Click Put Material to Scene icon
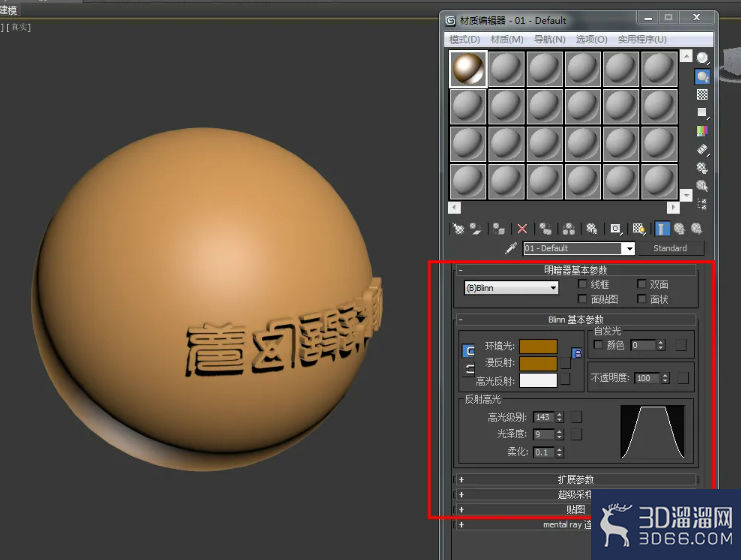741x560 pixels. click(x=475, y=229)
